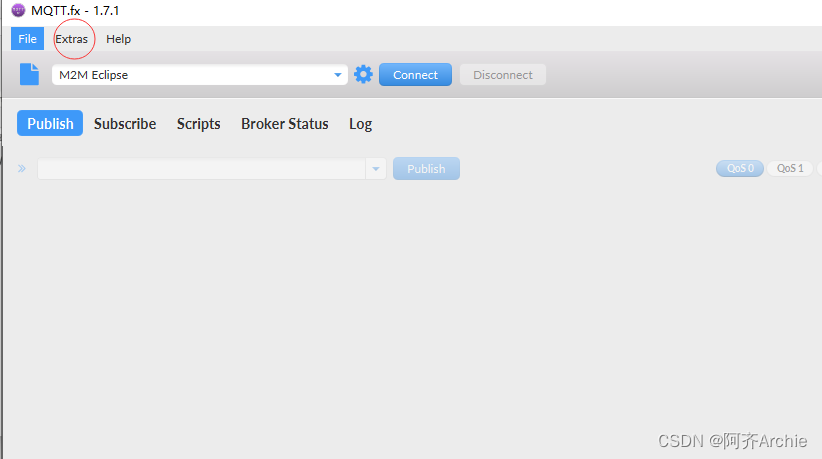The width and height of the screenshot is (822, 459).
Task: Click the Publish message button
Action: (x=426, y=169)
